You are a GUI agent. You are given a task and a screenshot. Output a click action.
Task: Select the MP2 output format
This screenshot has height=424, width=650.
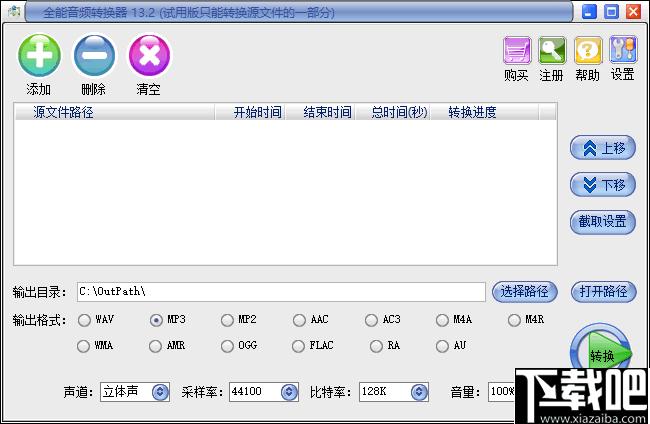coord(227,320)
